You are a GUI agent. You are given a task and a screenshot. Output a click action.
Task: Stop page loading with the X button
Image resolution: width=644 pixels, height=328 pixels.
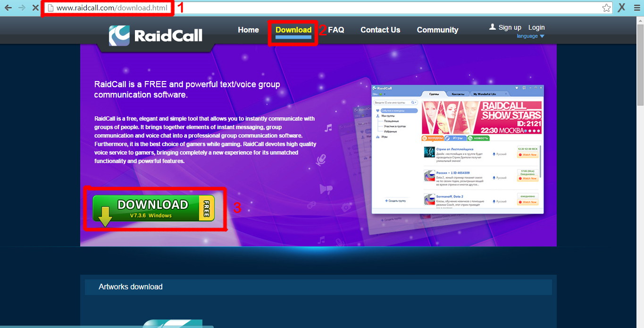point(35,8)
